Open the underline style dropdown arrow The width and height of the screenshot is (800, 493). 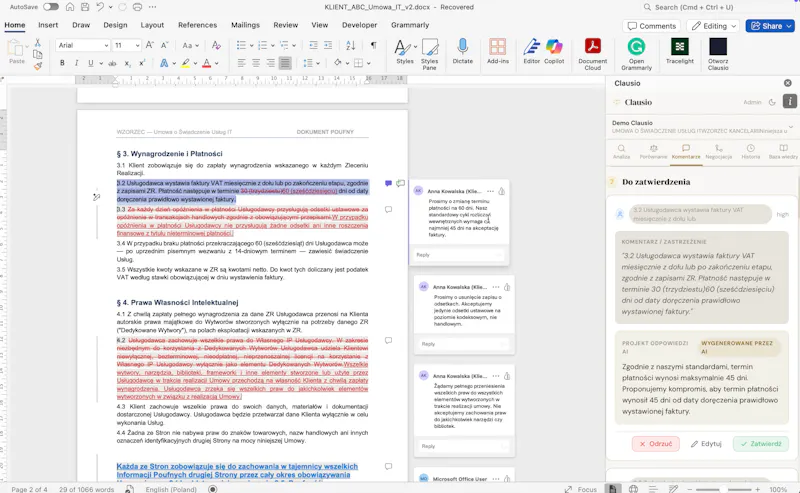click(101, 63)
